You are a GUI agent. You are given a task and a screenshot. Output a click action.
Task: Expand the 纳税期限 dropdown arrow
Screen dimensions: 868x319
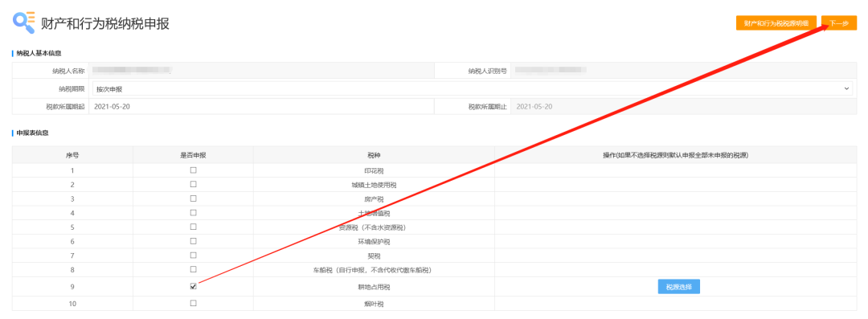click(846, 88)
